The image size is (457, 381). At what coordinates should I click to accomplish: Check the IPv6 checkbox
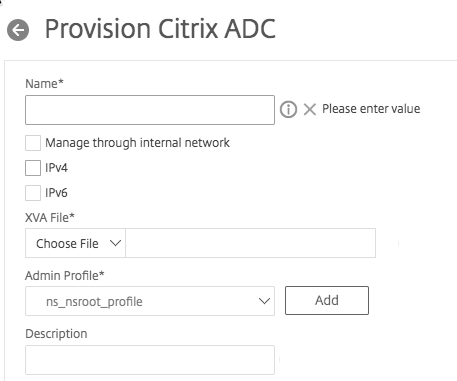coord(33,193)
